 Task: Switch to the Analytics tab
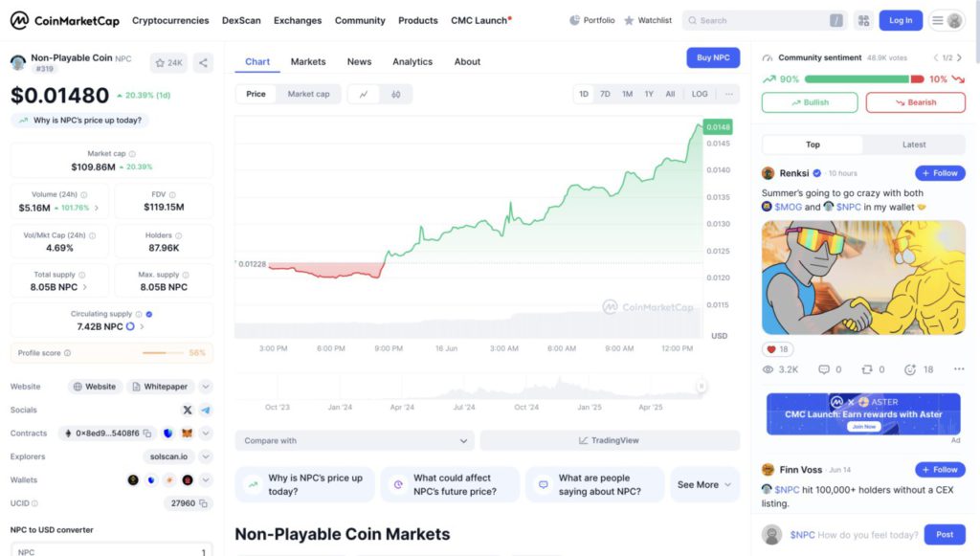(x=412, y=62)
